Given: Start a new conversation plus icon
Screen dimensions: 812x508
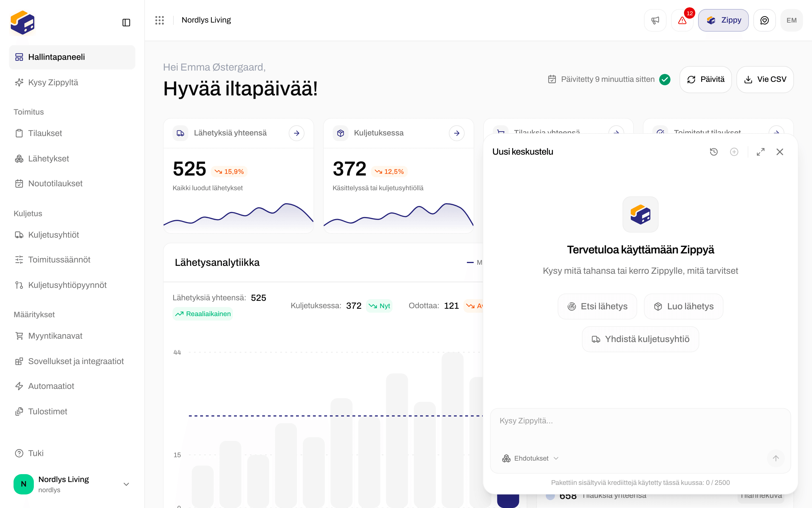Looking at the screenshot, I should pyautogui.click(x=734, y=152).
